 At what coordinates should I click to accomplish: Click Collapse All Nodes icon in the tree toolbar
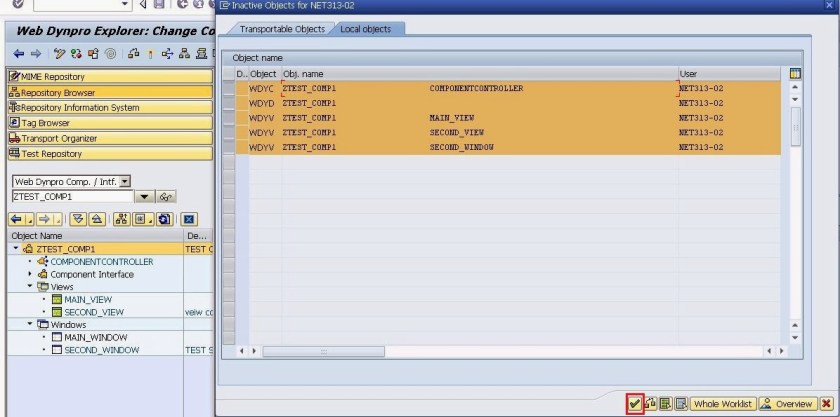click(x=96, y=219)
